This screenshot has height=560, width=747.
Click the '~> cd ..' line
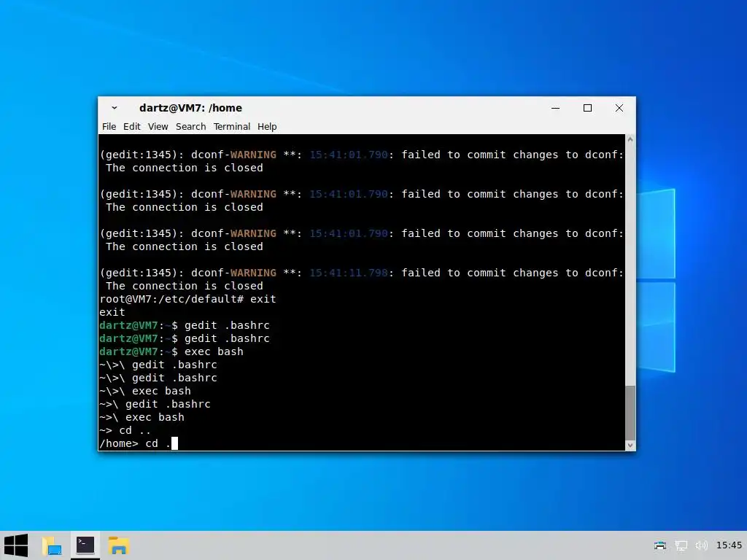click(x=125, y=430)
